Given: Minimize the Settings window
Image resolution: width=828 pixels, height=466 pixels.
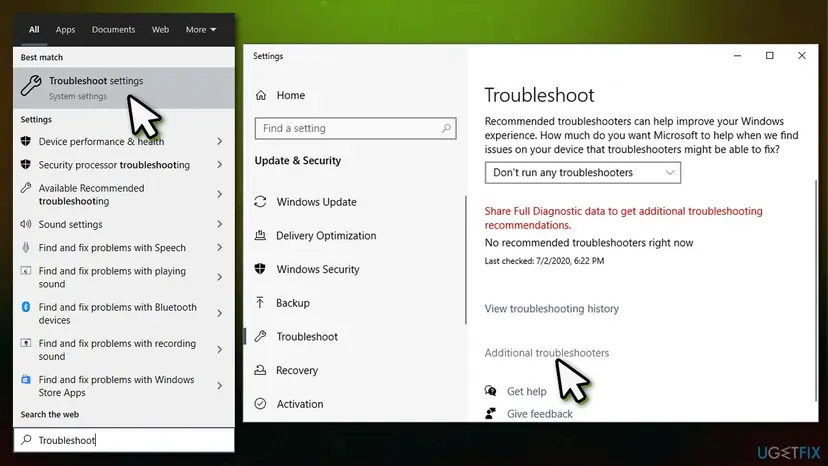Looking at the screenshot, I should pyautogui.click(x=738, y=55).
